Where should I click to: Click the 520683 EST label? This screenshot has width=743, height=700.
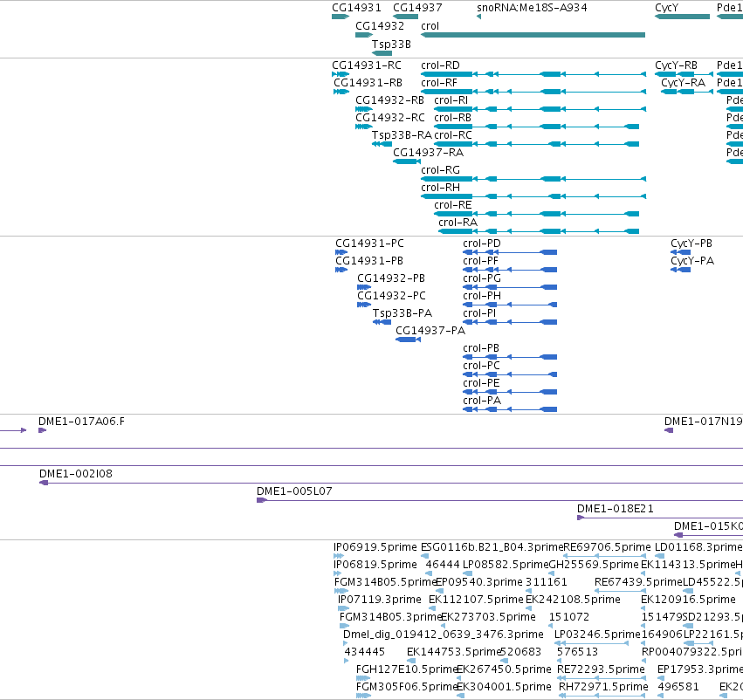pyautogui.click(x=520, y=652)
